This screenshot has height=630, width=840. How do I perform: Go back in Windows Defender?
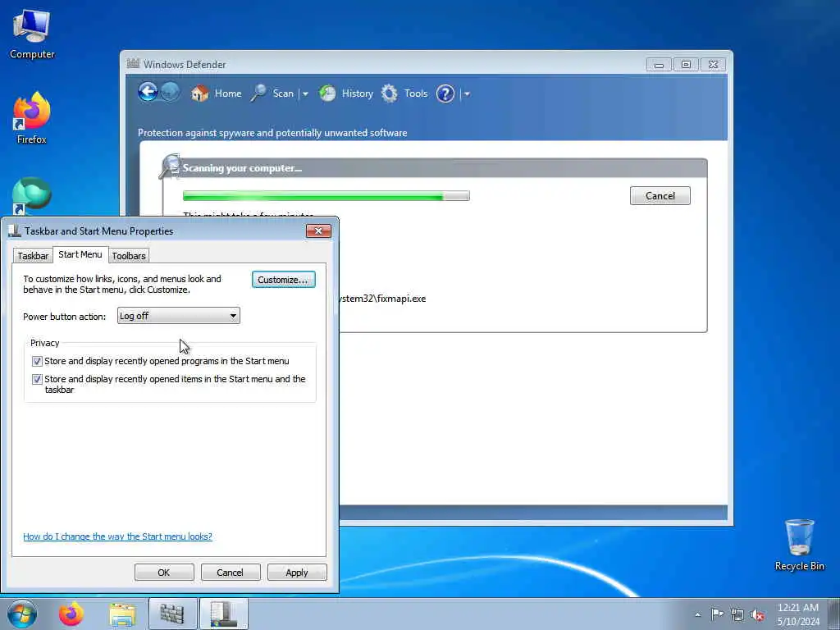(148, 92)
